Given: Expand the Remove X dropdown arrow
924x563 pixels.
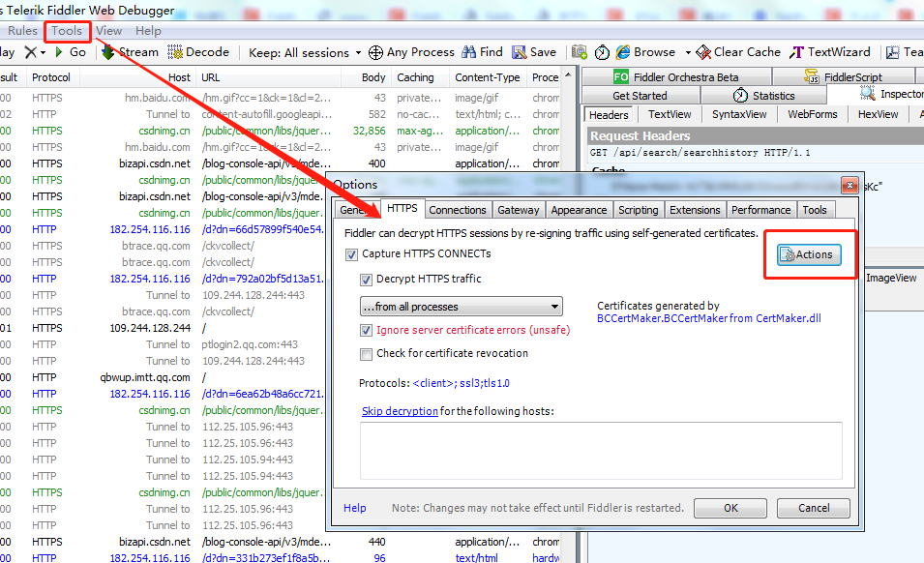Looking at the screenshot, I should pos(43,53).
